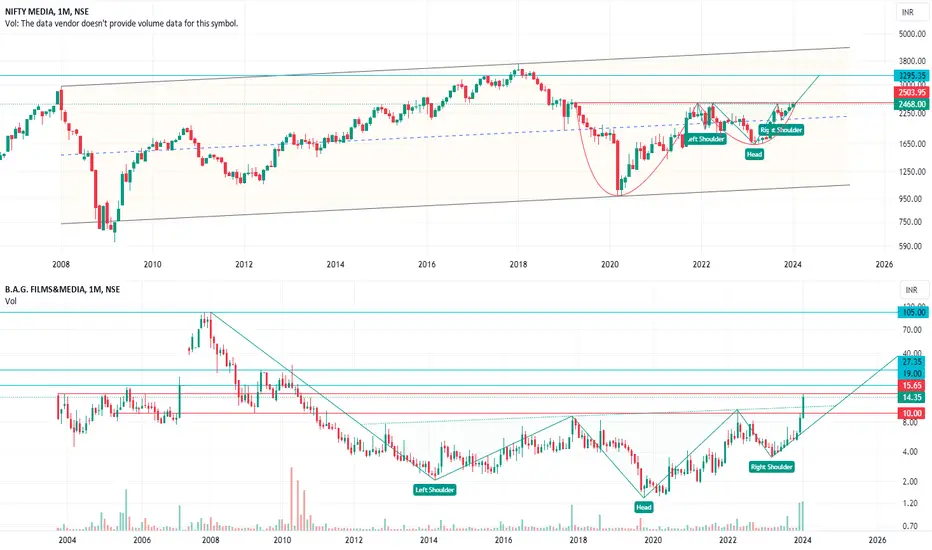The width and height of the screenshot is (932, 550).
Task: Click 2014 on the B.A.G. Films time axis
Action: (429, 540)
